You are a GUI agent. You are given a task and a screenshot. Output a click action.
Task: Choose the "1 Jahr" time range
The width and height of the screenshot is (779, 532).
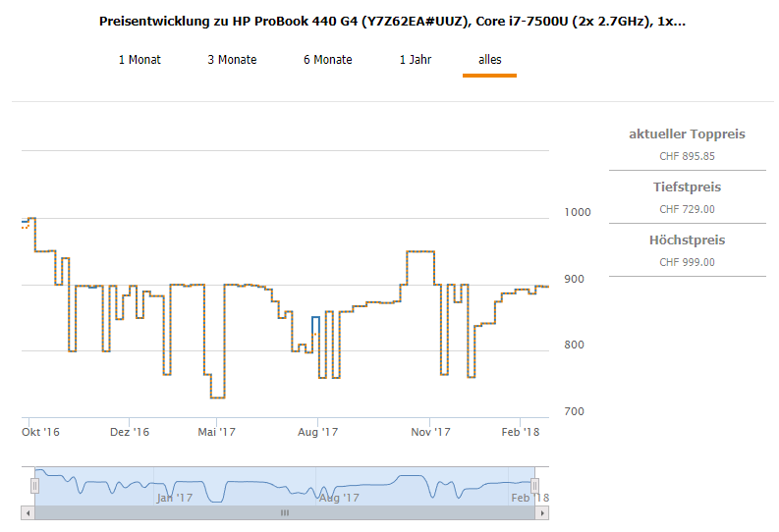[415, 60]
